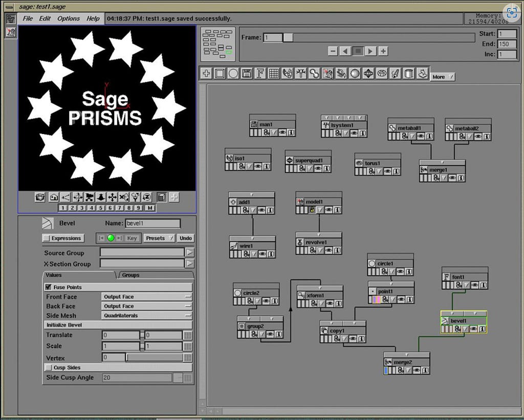Choose the Torus operator icon

point(382,73)
